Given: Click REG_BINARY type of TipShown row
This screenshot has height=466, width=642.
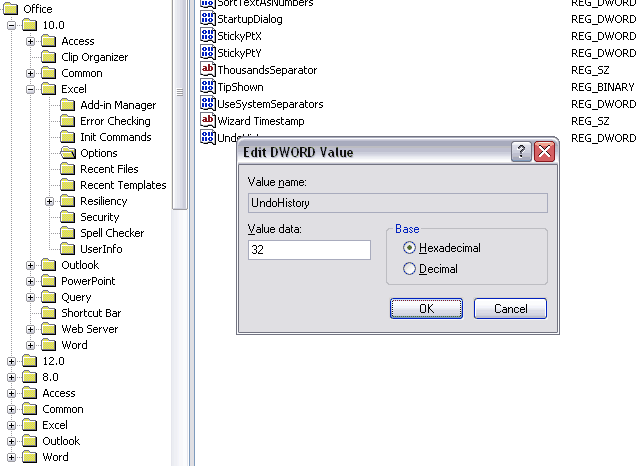Looking at the screenshot, I should click(x=603, y=87).
